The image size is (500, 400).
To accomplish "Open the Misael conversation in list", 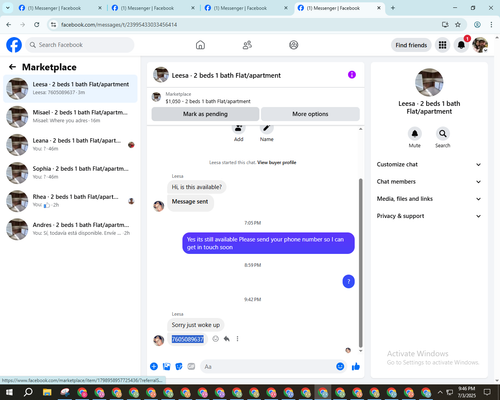I will (70, 117).
